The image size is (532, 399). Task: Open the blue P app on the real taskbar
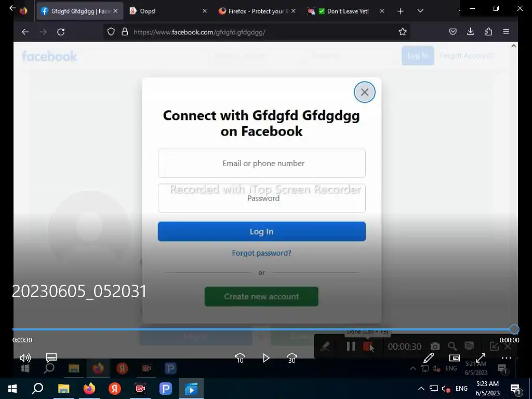[166, 389]
